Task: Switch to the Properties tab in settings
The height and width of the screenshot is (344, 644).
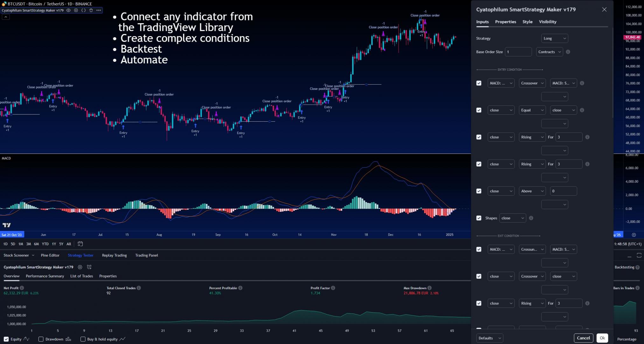Action: click(x=505, y=22)
